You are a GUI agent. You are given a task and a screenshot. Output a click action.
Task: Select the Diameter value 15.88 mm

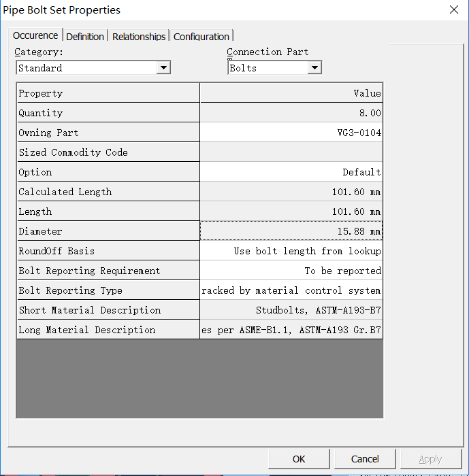[x=291, y=231]
